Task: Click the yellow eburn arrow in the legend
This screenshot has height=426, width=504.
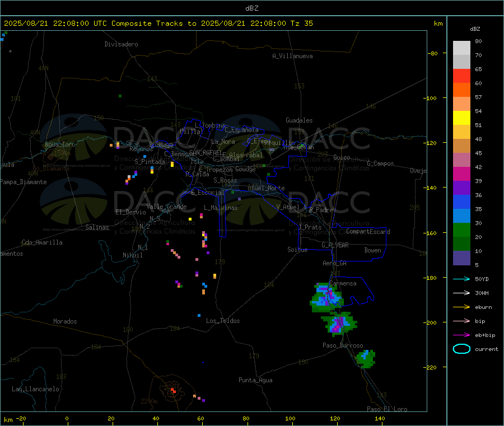Action: point(461,307)
